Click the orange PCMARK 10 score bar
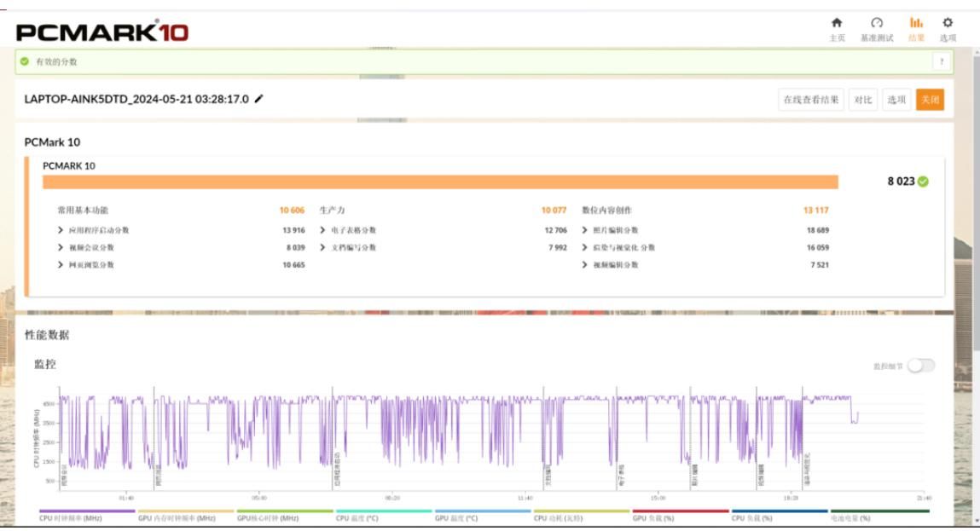980x531 pixels. click(441, 182)
